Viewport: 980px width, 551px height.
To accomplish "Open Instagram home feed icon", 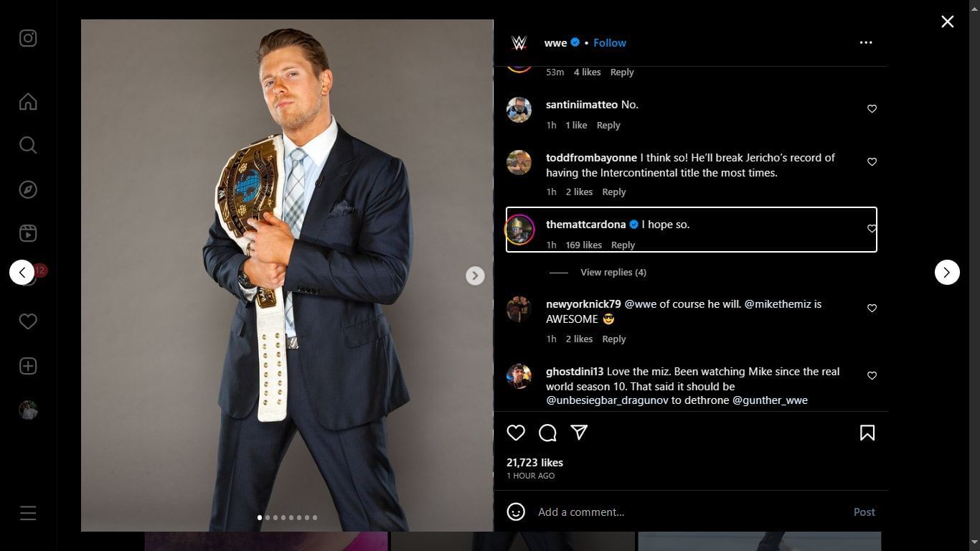I will point(28,102).
